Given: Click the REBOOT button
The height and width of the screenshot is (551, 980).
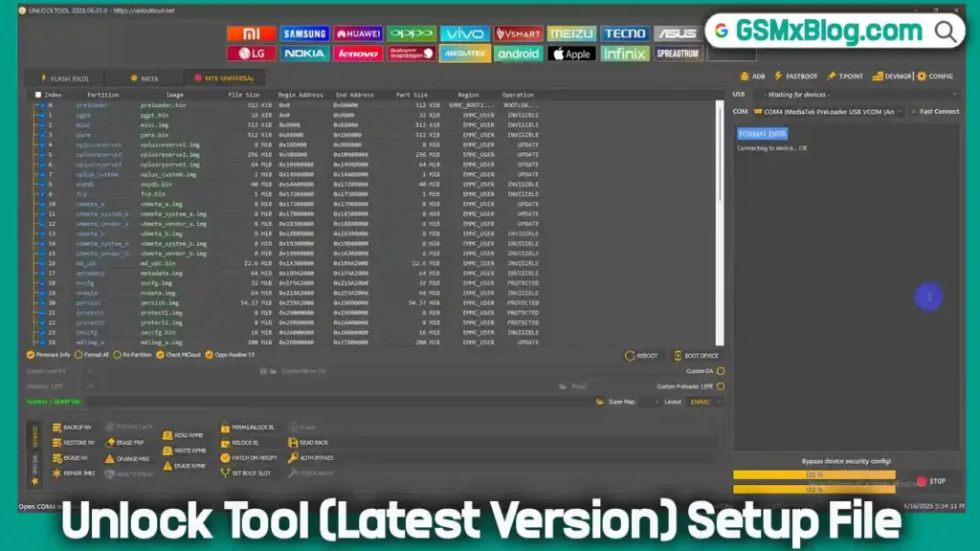Looking at the screenshot, I should pyautogui.click(x=642, y=356).
